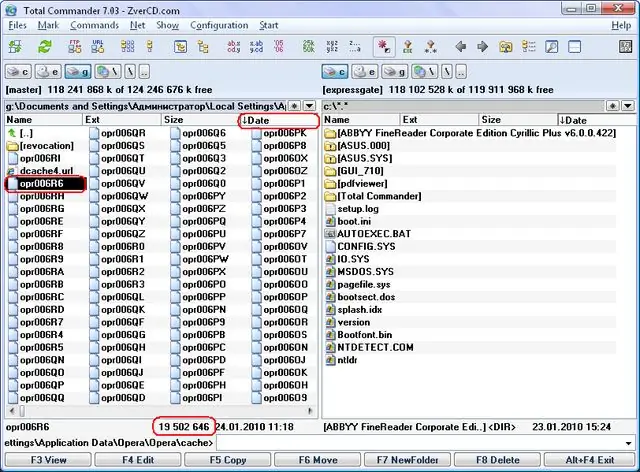Viewport: 640px width, 472px height.
Task: Go back with the left arrow icon
Action: coord(460,47)
